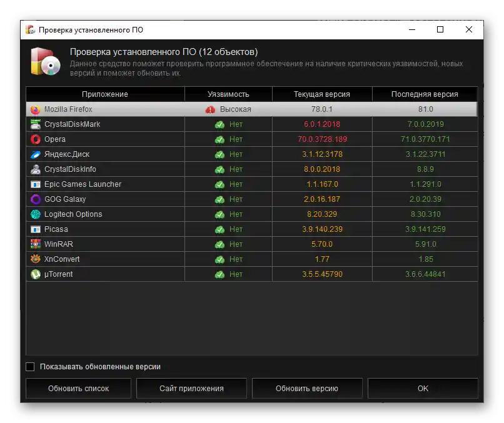Click the green check icon for Epic Games Launcher
The height and width of the screenshot is (423, 504).
219,184
